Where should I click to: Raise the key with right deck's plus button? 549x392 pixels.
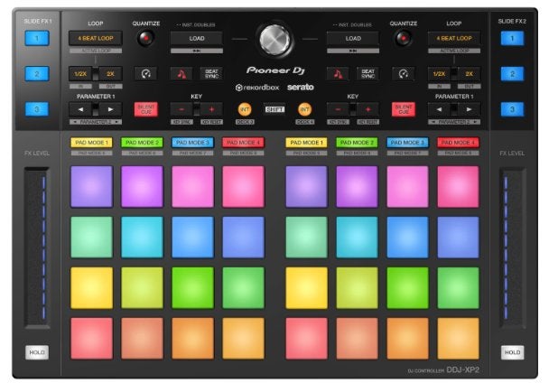pos(368,109)
